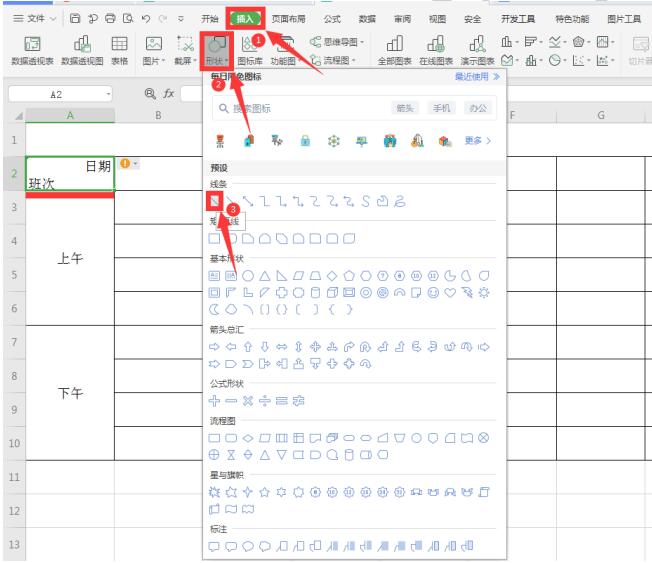Click the select-all corner of the sheet
The height and width of the screenshot is (563, 652).
point(18,116)
